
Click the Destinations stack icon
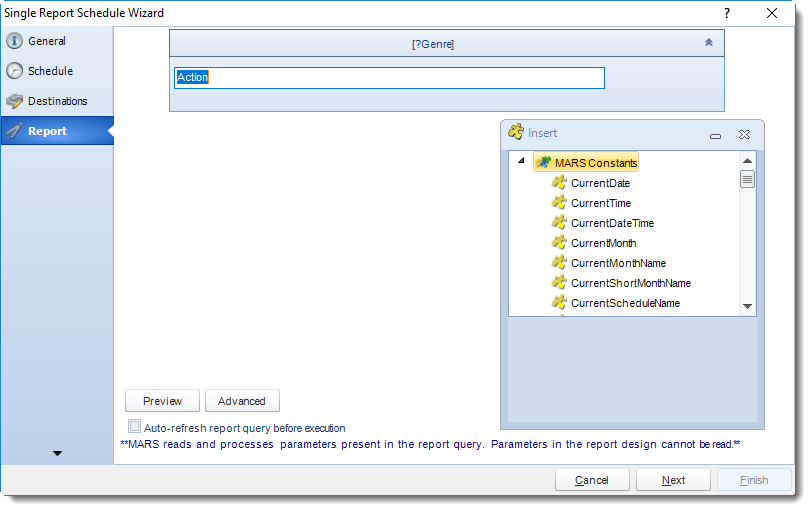[x=14, y=101]
